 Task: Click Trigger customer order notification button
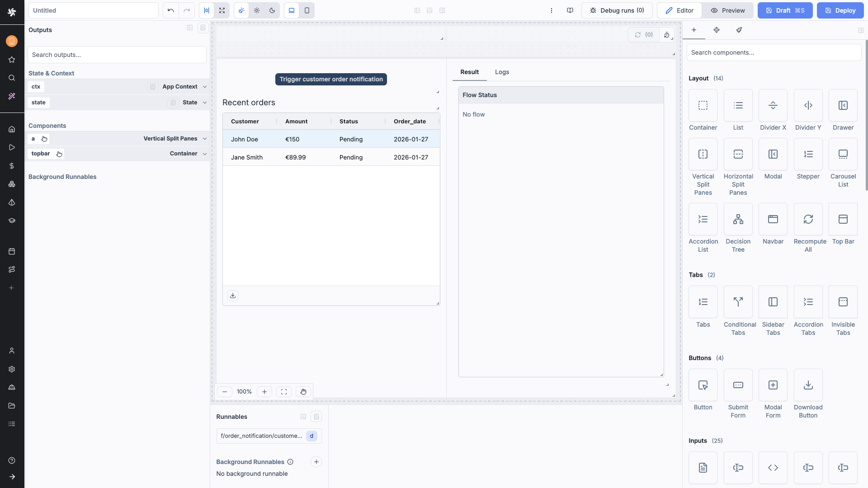(331, 79)
